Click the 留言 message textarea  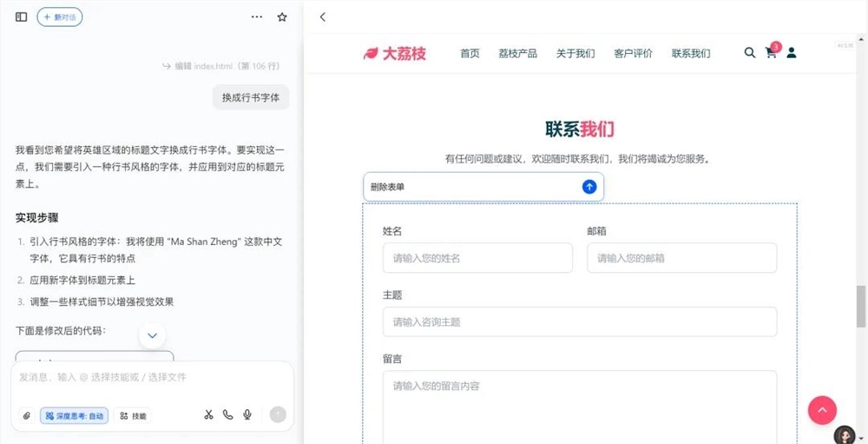[x=580, y=407]
